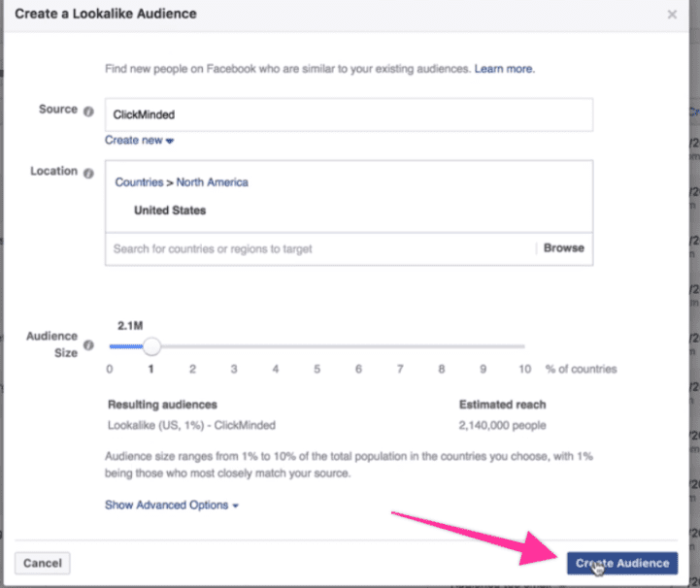Viewport: 700px width, 588px height.
Task: Select United States location entry
Action: coord(170,211)
